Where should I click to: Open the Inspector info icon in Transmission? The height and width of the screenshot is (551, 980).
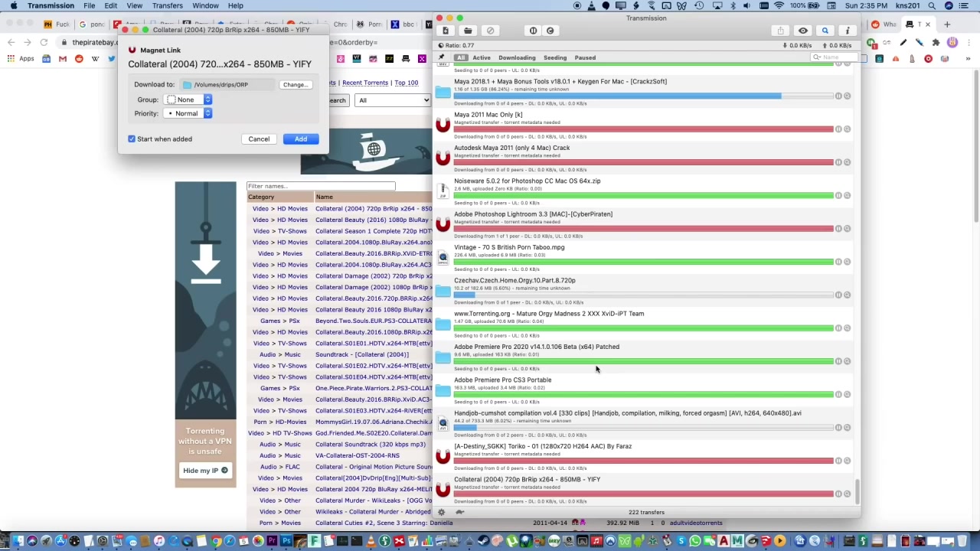click(847, 31)
